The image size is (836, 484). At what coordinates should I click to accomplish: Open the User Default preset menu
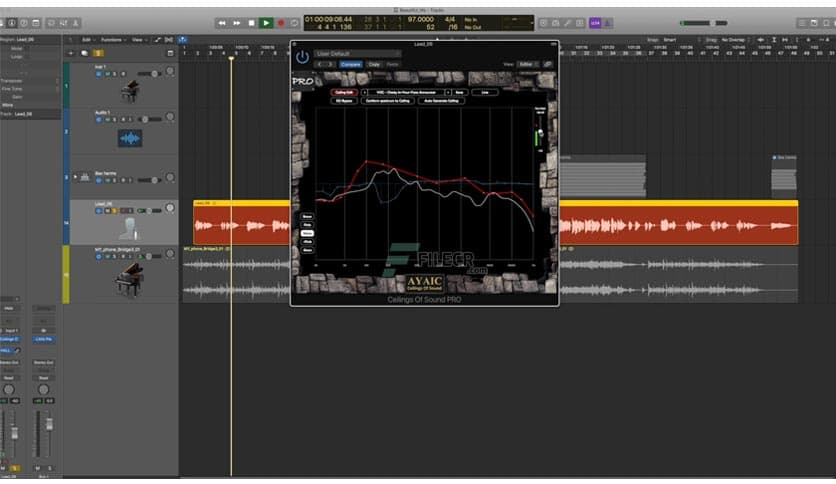[x=357, y=53]
